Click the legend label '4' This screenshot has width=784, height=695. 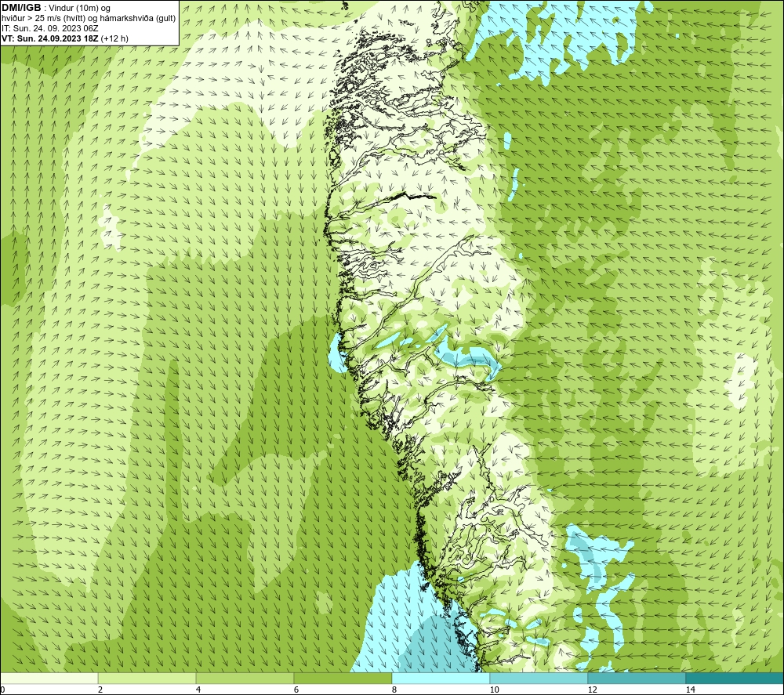click(198, 690)
